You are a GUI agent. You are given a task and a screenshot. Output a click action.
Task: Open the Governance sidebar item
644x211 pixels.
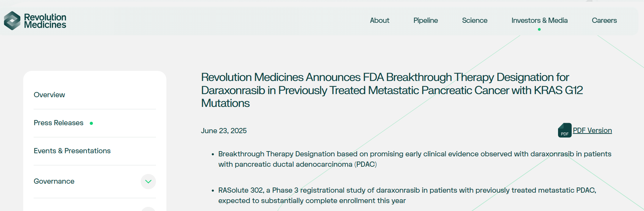click(54, 181)
